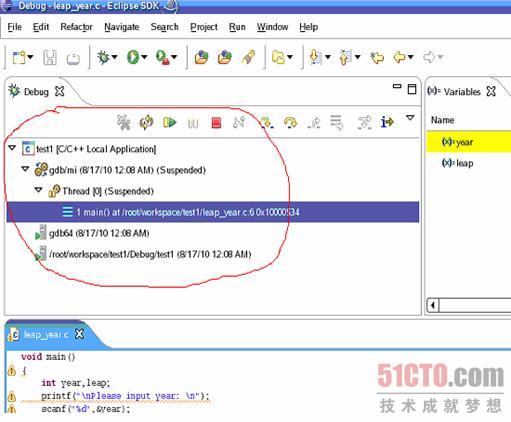This screenshot has height=422, width=511.
Task: Collapse the Thread [0] Suspended node
Action: [x=38, y=190]
